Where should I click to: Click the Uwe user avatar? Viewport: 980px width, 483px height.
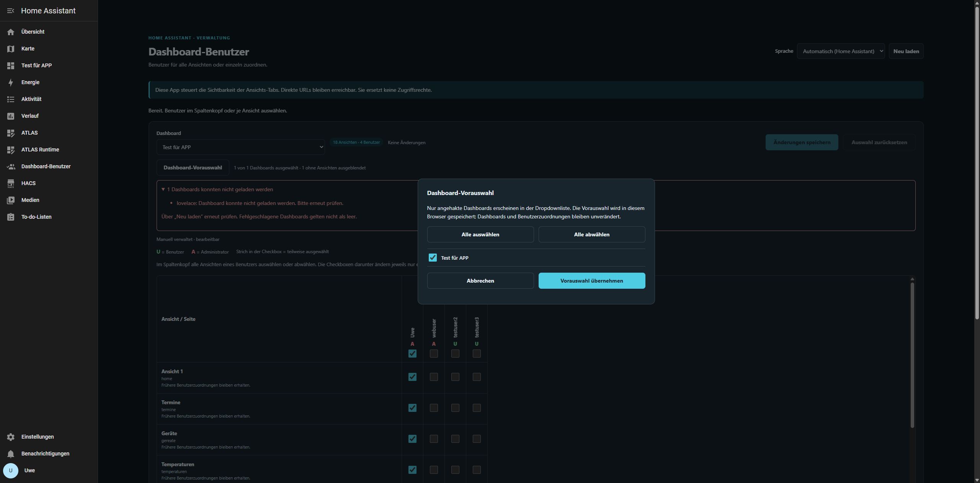11,470
